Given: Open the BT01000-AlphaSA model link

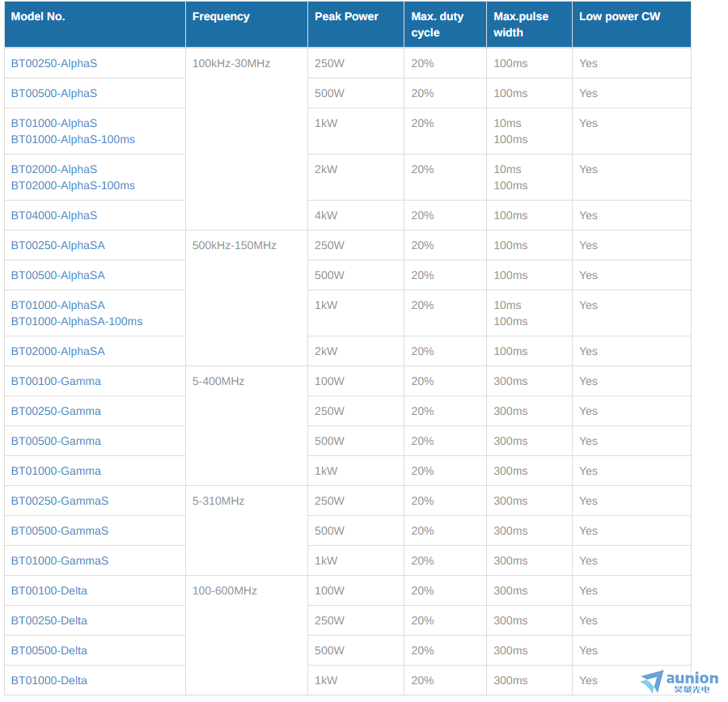Looking at the screenshot, I should pyautogui.click(x=58, y=305).
